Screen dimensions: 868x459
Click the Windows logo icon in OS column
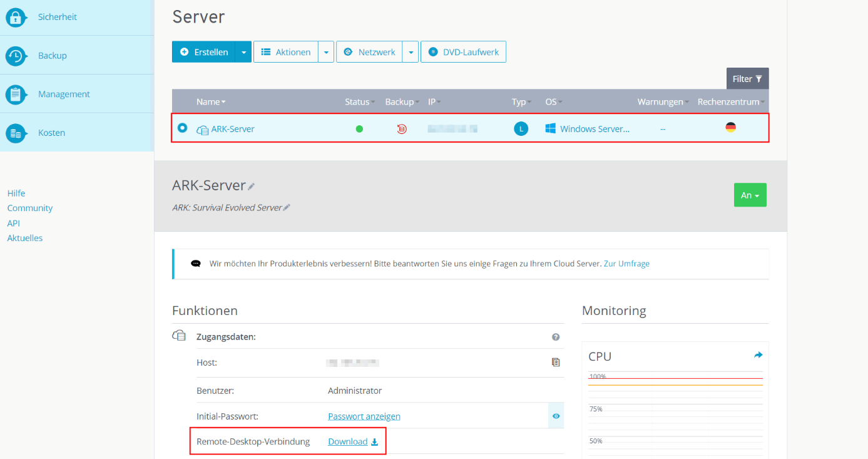tap(551, 128)
